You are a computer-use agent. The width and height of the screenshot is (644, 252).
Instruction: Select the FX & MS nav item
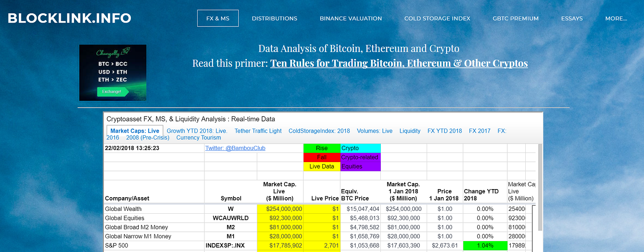pos(218,18)
